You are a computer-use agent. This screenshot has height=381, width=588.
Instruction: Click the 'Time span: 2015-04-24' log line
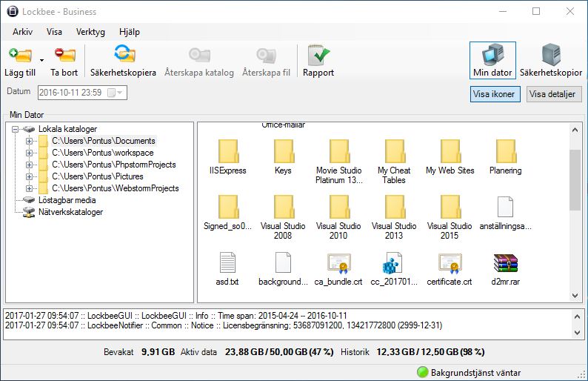point(176,316)
